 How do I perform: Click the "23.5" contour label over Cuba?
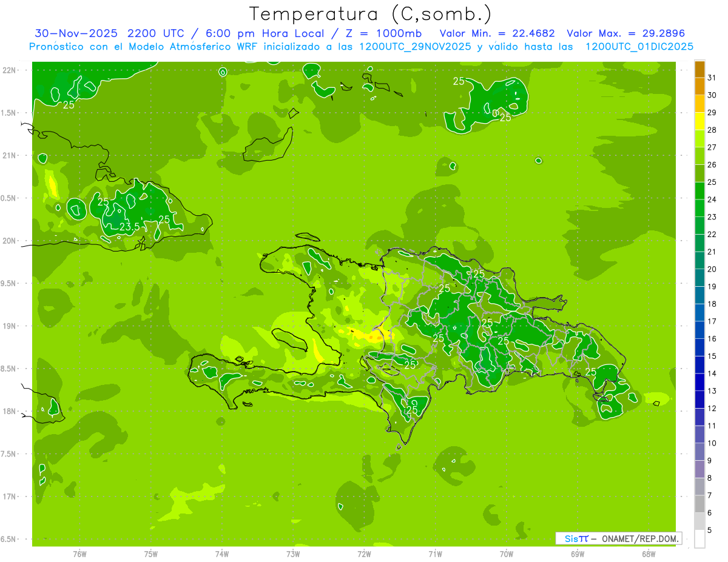129,227
